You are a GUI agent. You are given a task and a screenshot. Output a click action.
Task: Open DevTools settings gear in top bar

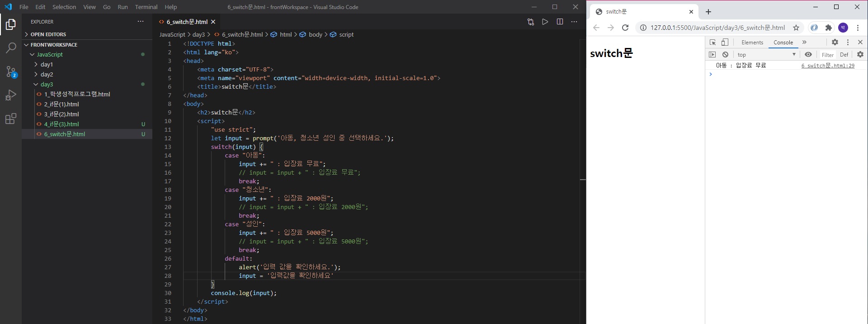pos(835,42)
